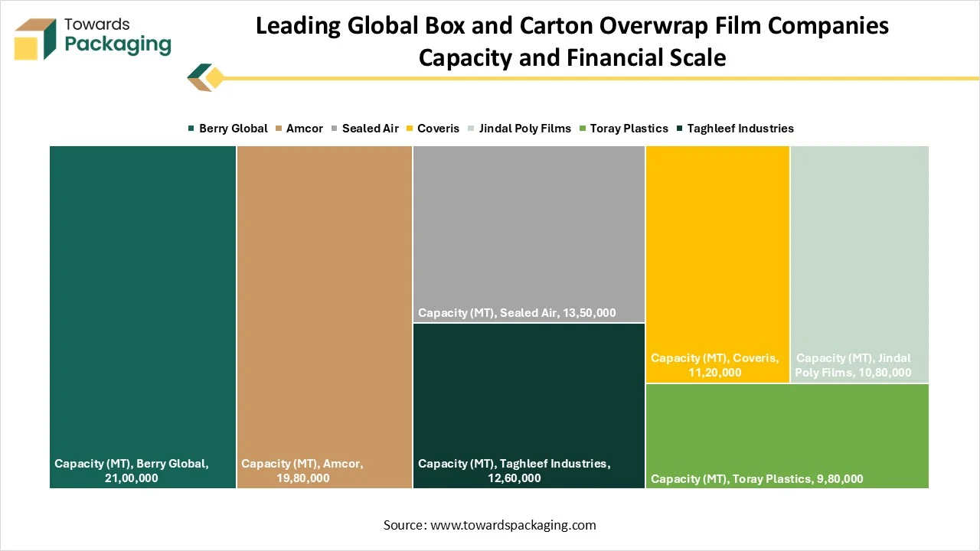
Task: Select the Berry Global treemap block
Action: (x=142, y=298)
